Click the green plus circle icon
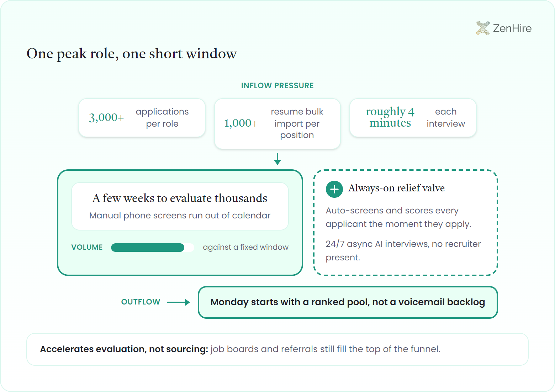This screenshot has width=555, height=392. coord(334,189)
